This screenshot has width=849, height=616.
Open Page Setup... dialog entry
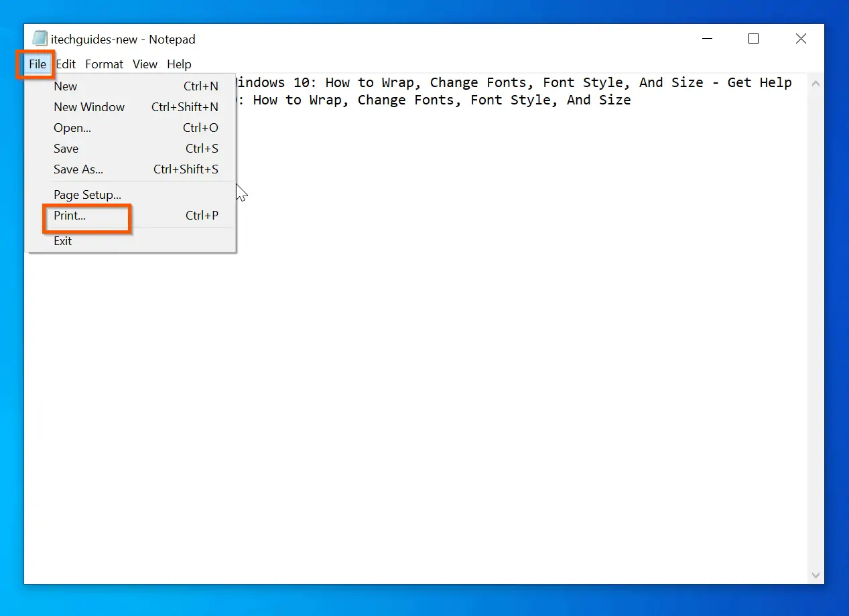click(x=131, y=196)
